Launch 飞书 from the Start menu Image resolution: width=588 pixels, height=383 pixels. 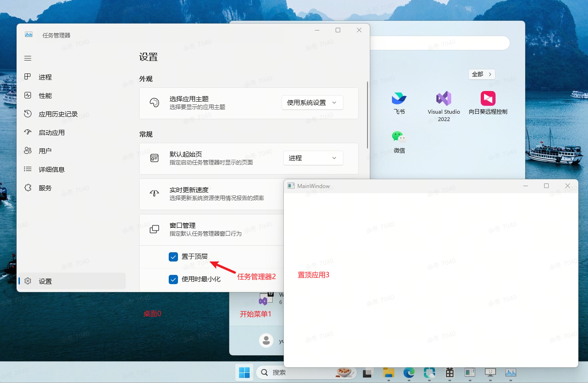point(399,103)
